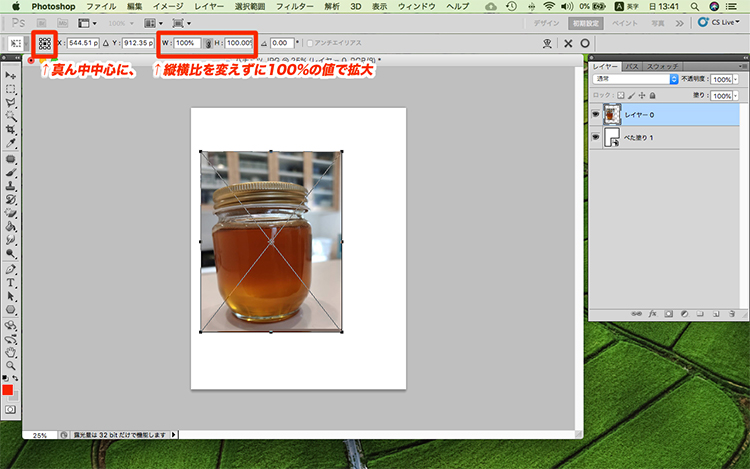
Task: Open the 塗り slider dropdown arrow
Action: [736, 96]
